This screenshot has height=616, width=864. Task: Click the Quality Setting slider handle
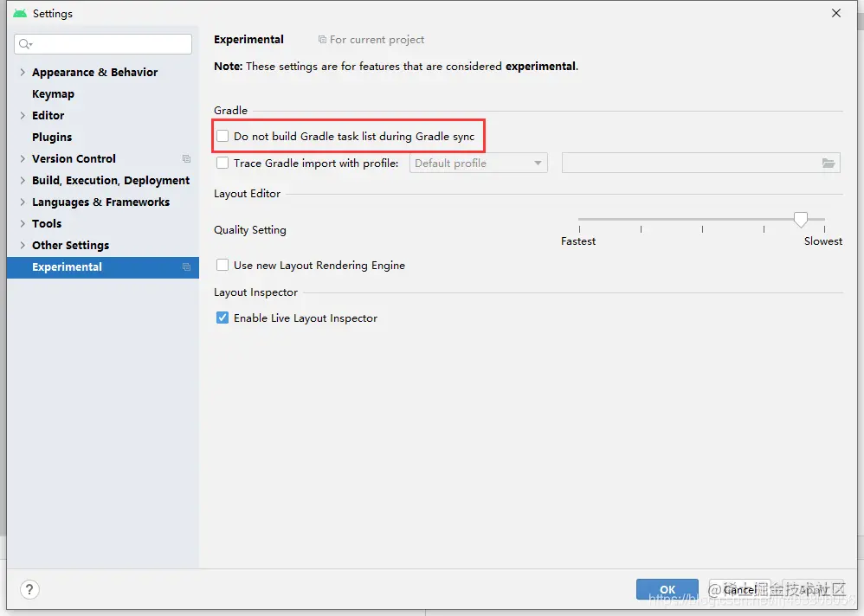point(801,220)
